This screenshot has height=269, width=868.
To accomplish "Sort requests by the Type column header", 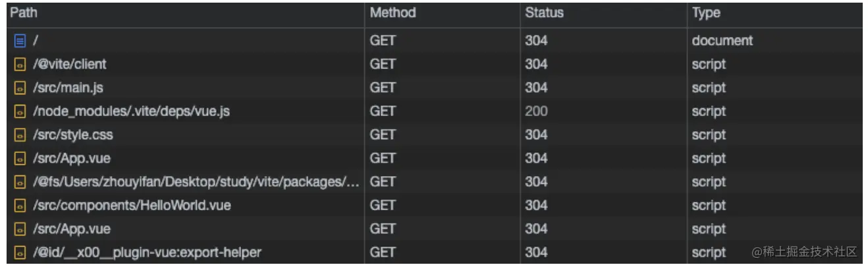I will click(x=706, y=13).
